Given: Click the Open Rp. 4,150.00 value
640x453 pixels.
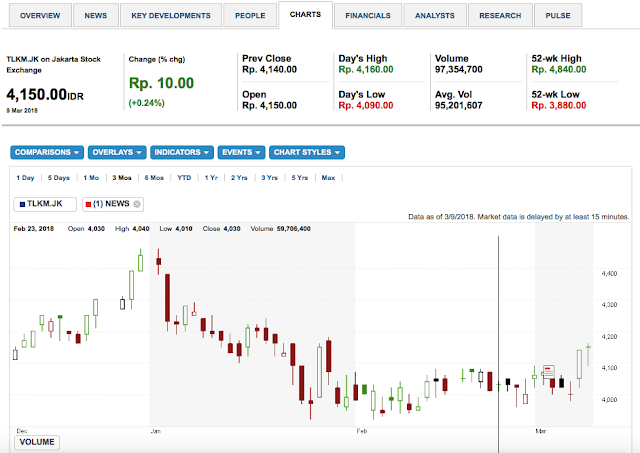Looking at the screenshot, I should [x=269, y=105].
